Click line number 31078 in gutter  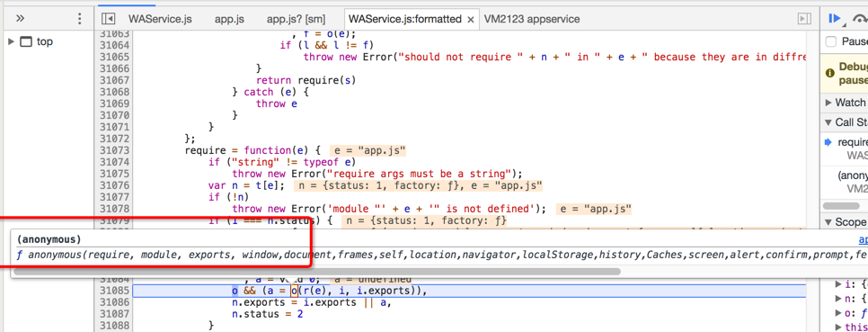pos(115,209)
